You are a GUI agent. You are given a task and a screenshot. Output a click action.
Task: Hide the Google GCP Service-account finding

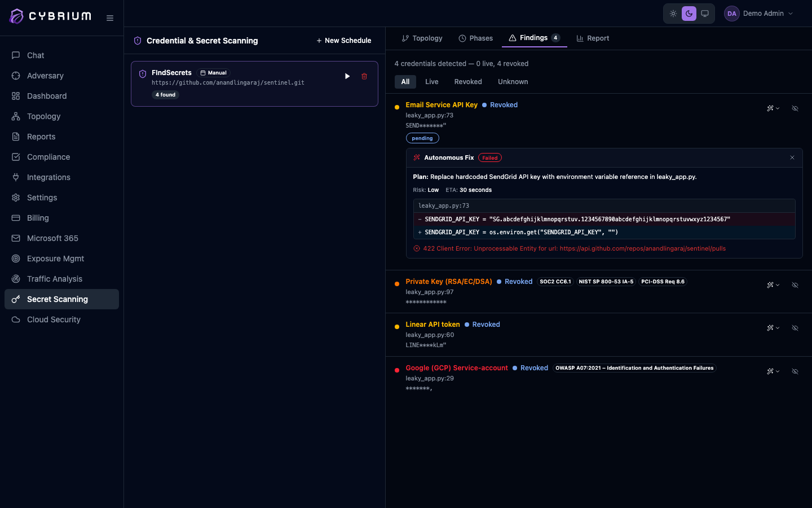[x=795, y=371]
